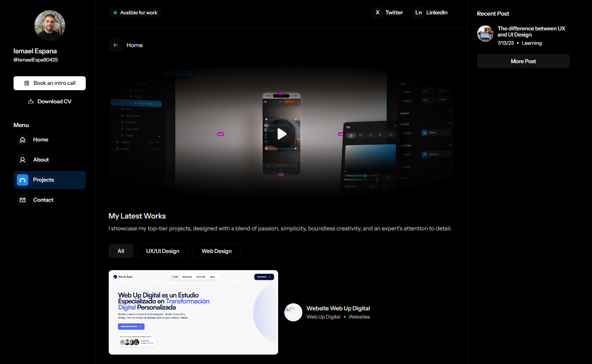Viewport: 592px width, 364px height.
Task: Click the Home breadcrumb label
Action: tap(135, 45)
